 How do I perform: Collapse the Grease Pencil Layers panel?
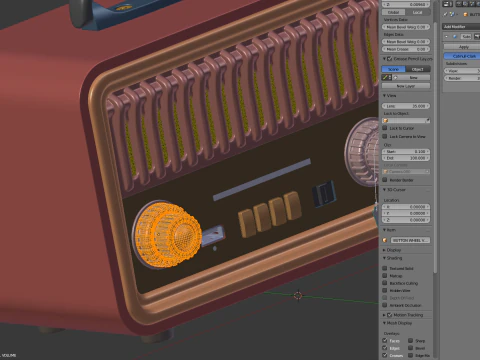pyautogui.click(x=384, y=59)
